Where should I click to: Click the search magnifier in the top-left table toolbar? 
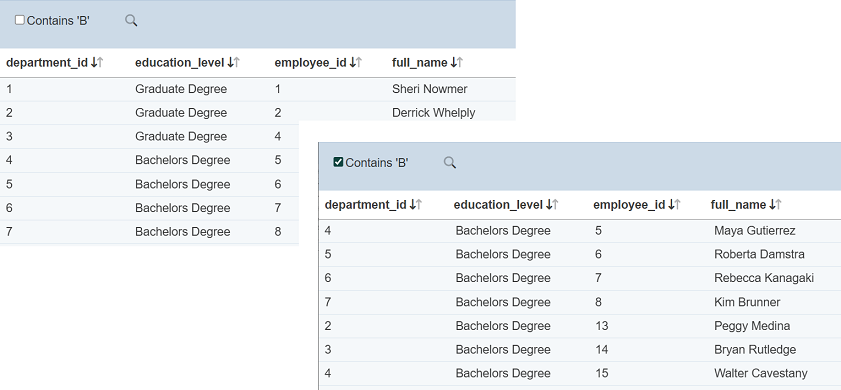point(131,21)
